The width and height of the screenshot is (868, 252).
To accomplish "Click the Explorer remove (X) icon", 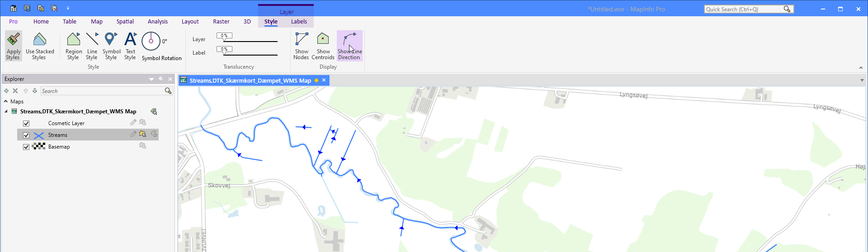I will pos(15,91).
